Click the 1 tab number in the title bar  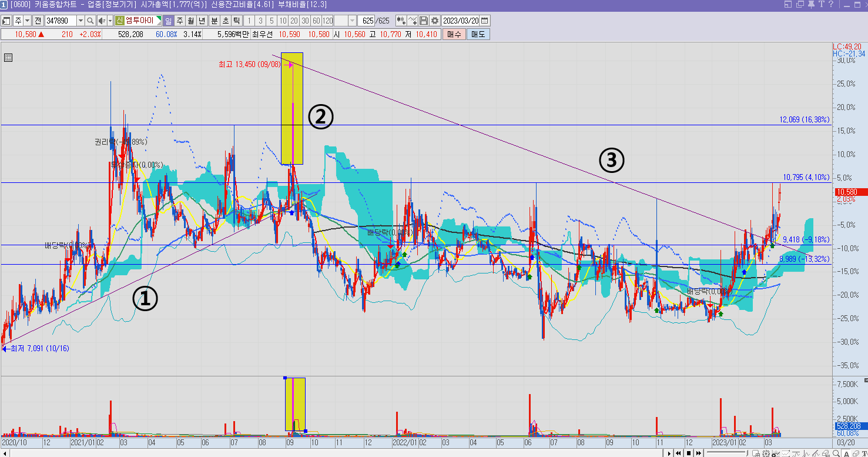click(x=4, y=5)
